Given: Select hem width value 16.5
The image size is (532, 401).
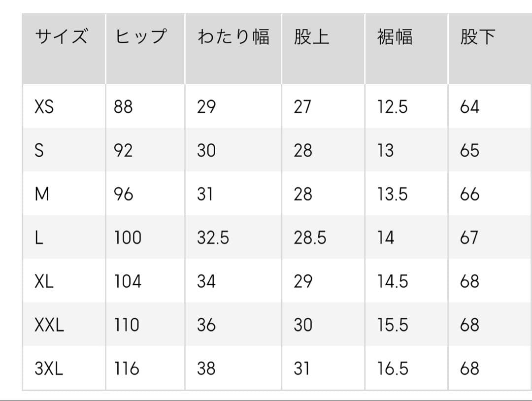Looking at the screenshot, I should [393, 368].
